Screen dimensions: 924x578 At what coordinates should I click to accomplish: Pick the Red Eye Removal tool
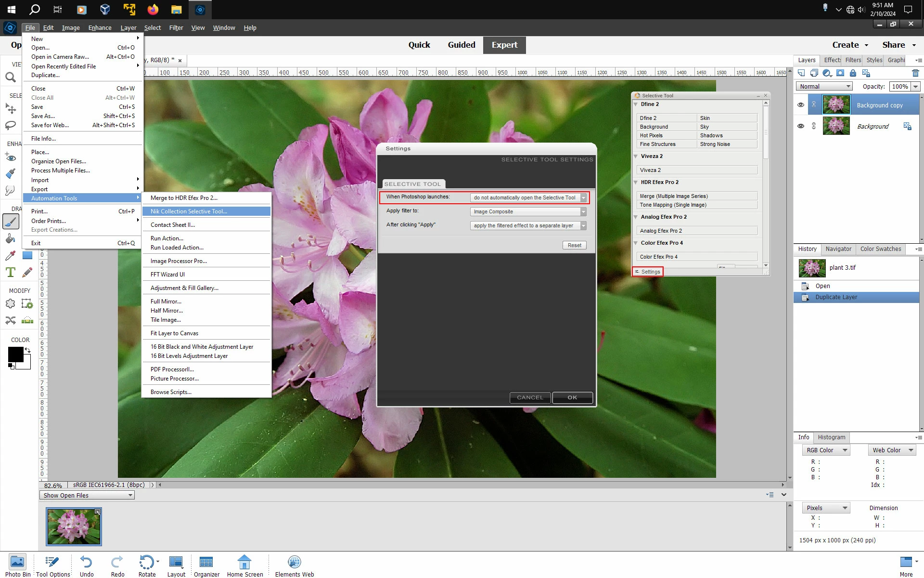pyautogui.click(x=11, y=158)
